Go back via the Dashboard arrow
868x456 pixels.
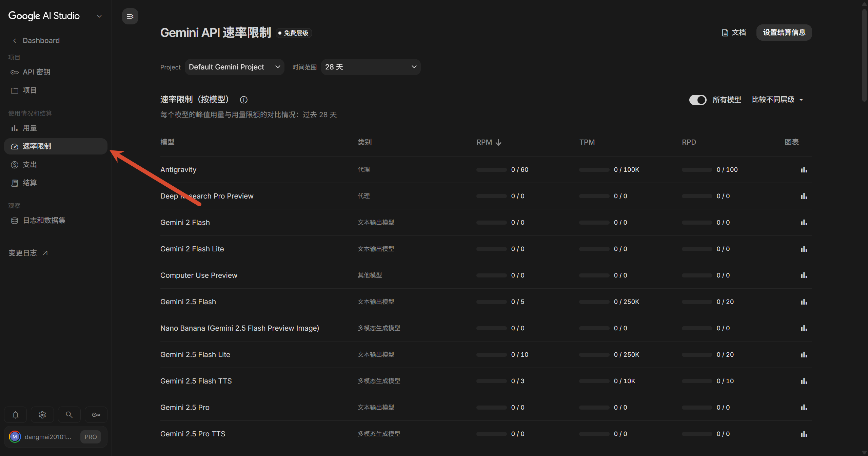[x=15, y=41]
